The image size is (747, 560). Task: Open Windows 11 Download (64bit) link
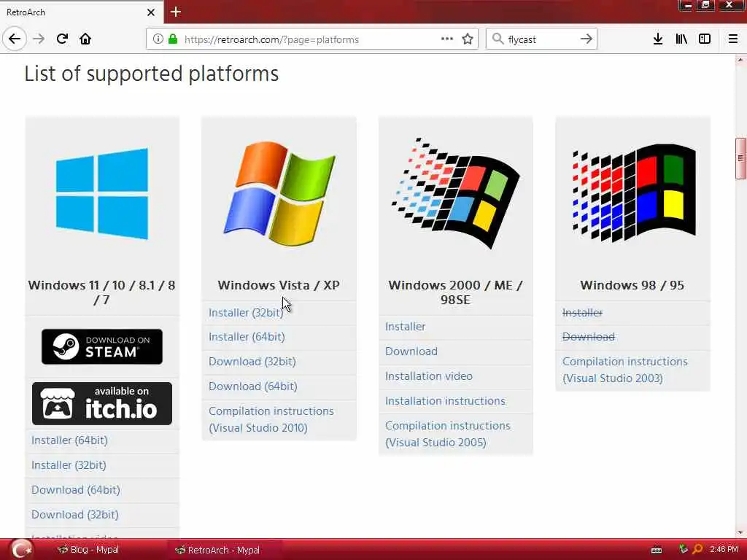point(76,490)
